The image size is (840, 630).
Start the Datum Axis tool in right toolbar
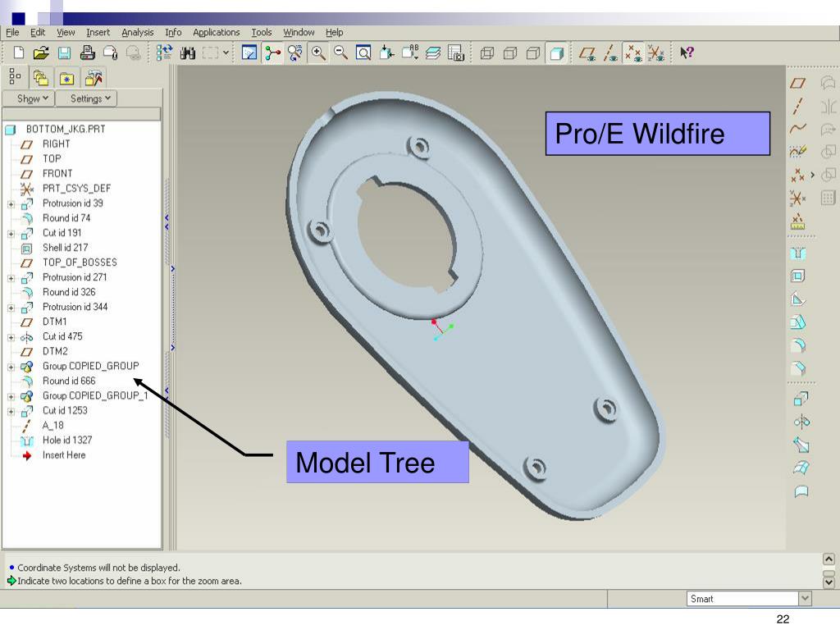point(797,106)
